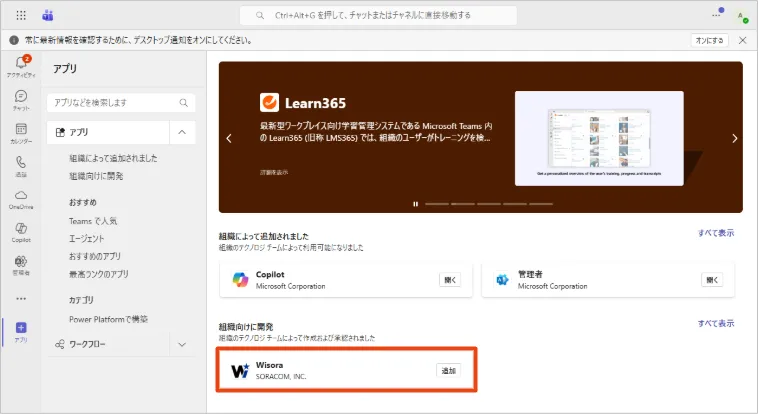Select Teams で人気 category

(93, 220)
